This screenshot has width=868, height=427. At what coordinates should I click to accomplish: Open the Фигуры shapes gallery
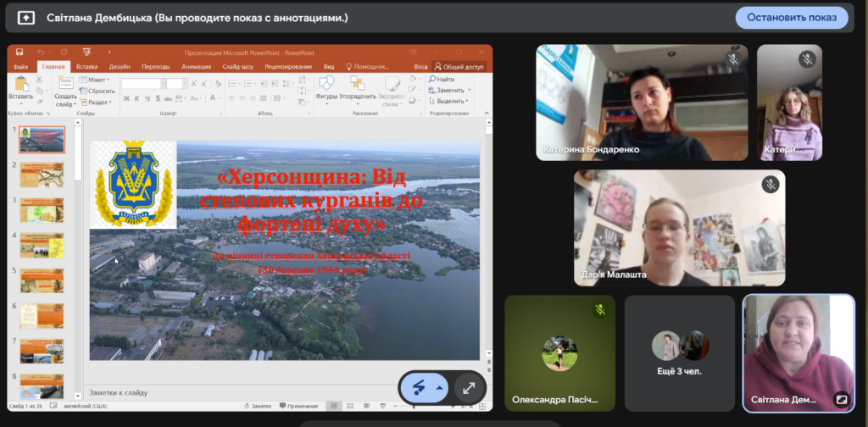[x=326, y=85]
